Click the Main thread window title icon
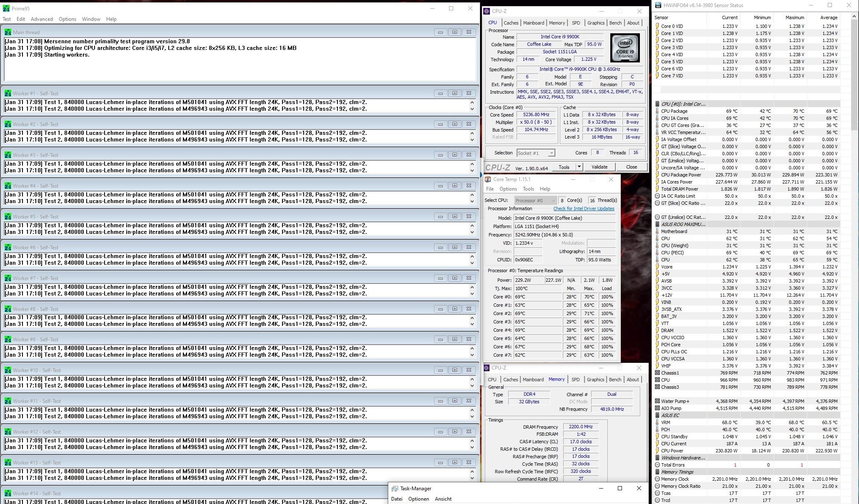The width and height of the screenshot is (859, 504). coord(7,32)
